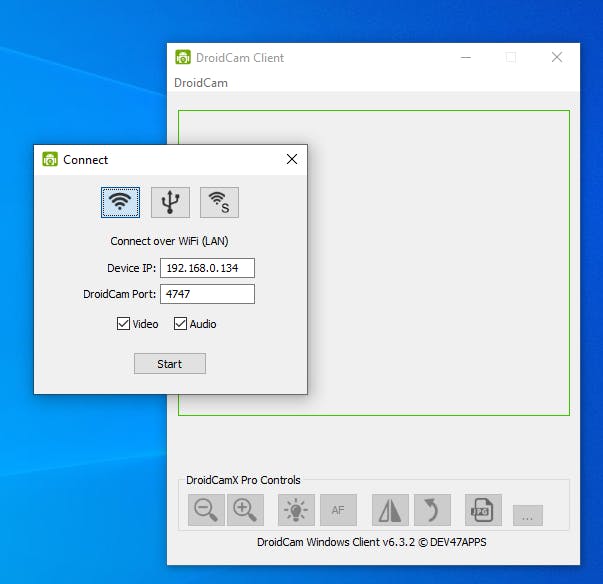This screenshot has height=584, width=603.
Task: Click the save JPG snapshot icon
Action: 483,510
